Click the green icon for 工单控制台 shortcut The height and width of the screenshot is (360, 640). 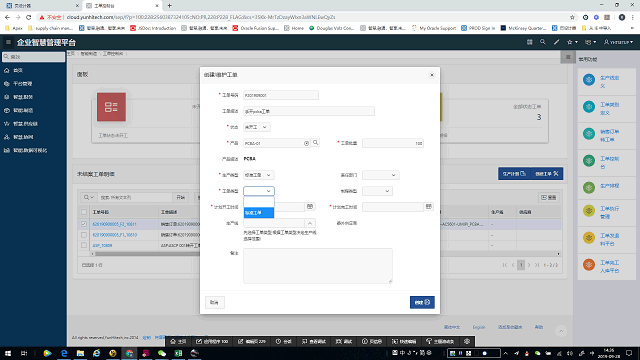coord(589,160)
